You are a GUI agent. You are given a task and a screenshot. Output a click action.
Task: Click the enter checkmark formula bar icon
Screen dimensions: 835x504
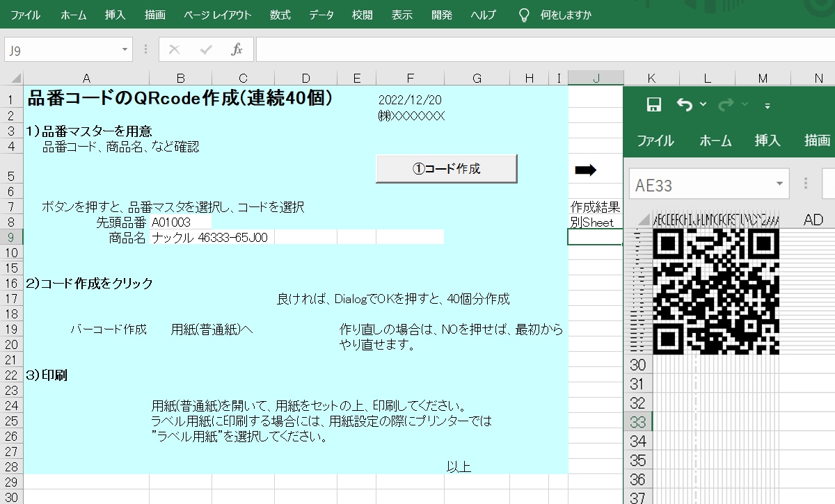click(x=206, y=49)
